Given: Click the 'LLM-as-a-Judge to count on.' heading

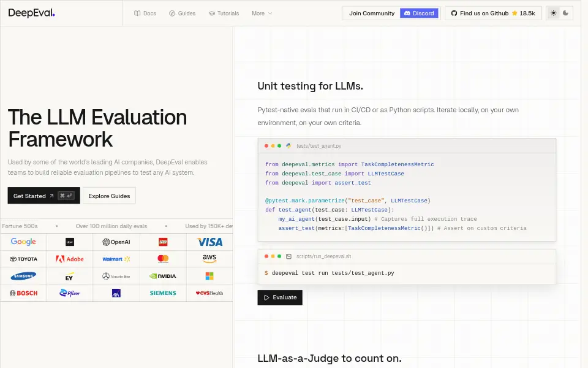Looking at the screenshot, I should pos(330,358).
